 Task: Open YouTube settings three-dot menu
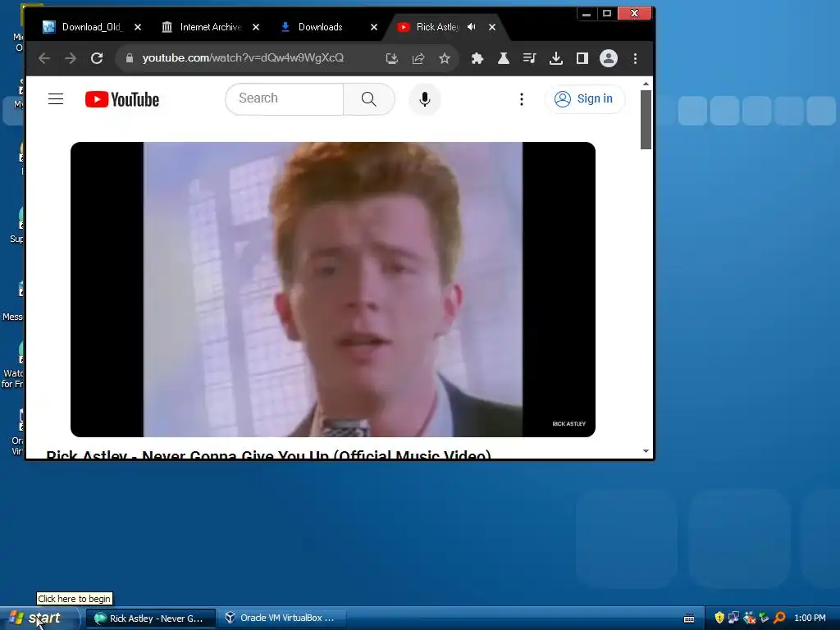coord(521,99)
